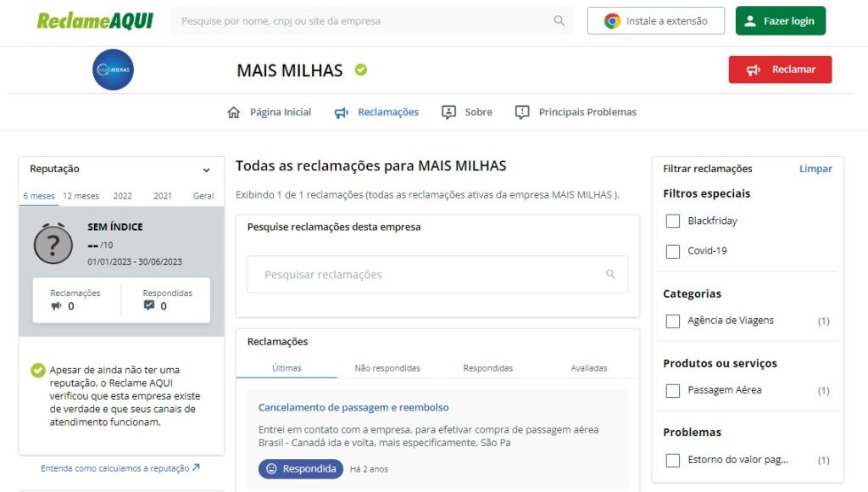Click the search icon in complaints search box
Screen dimensions: 868x492
610,275
